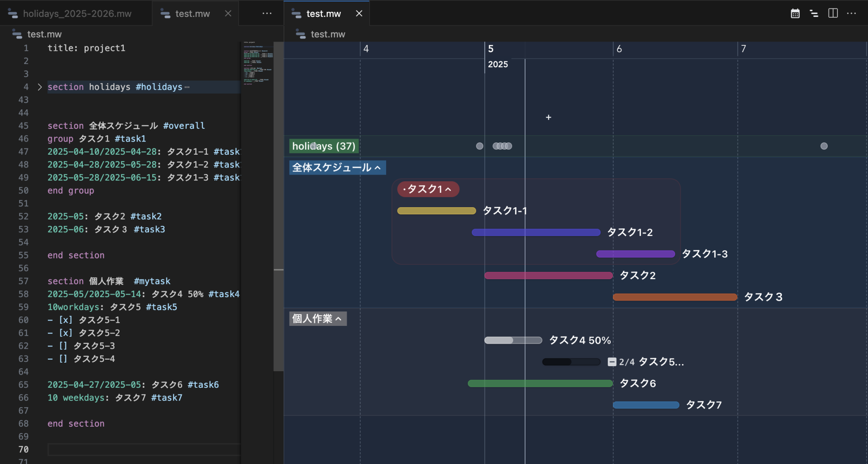Close the test.mw preview tab
Screen dimensions: 868x464
click(x=359, y=14)
